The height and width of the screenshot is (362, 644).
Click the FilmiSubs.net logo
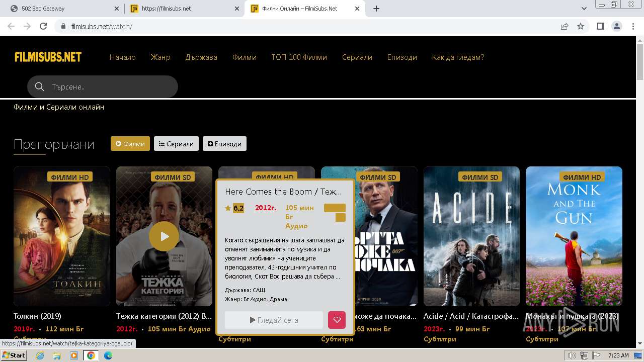point(48,57)
